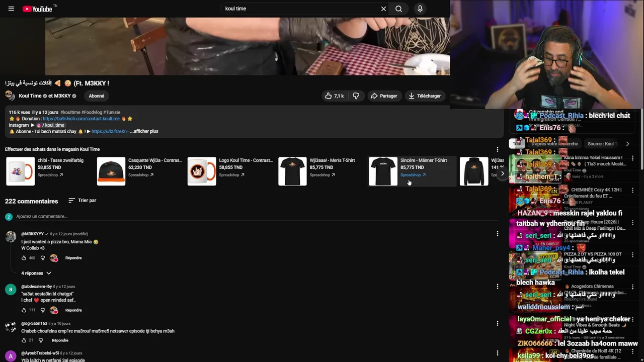Open the urlz.fr subscribe link
Image resolution: width=644 pixels, height=362 pixels.
pyautogui.click(x=110, y=131)
